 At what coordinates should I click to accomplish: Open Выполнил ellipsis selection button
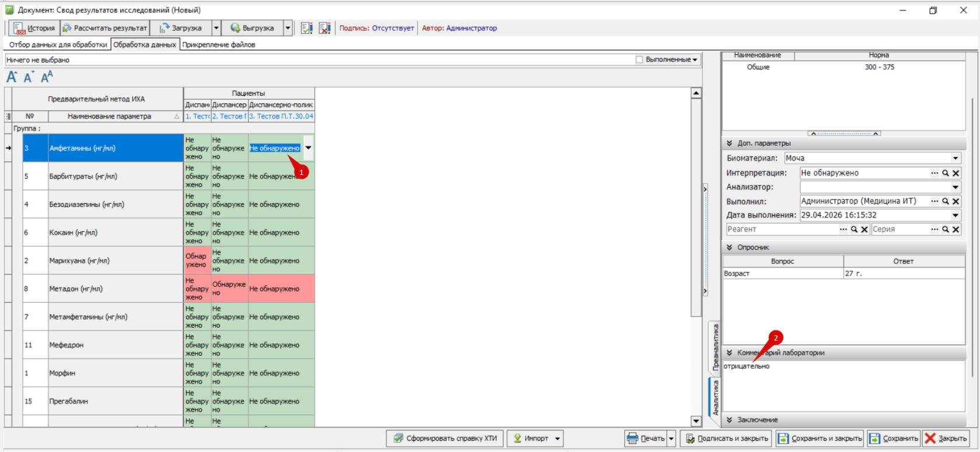[935, 201]
